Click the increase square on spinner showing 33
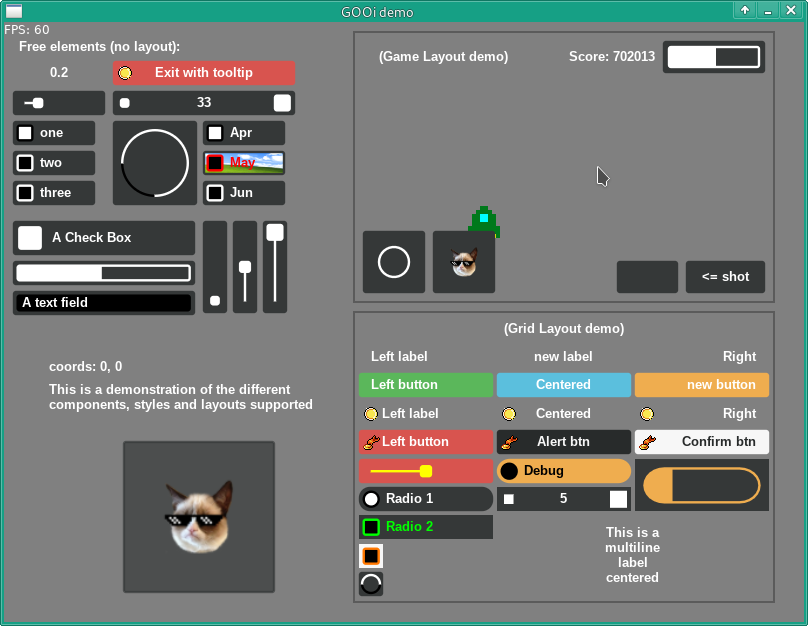808x626 pixels. (282, 103)
